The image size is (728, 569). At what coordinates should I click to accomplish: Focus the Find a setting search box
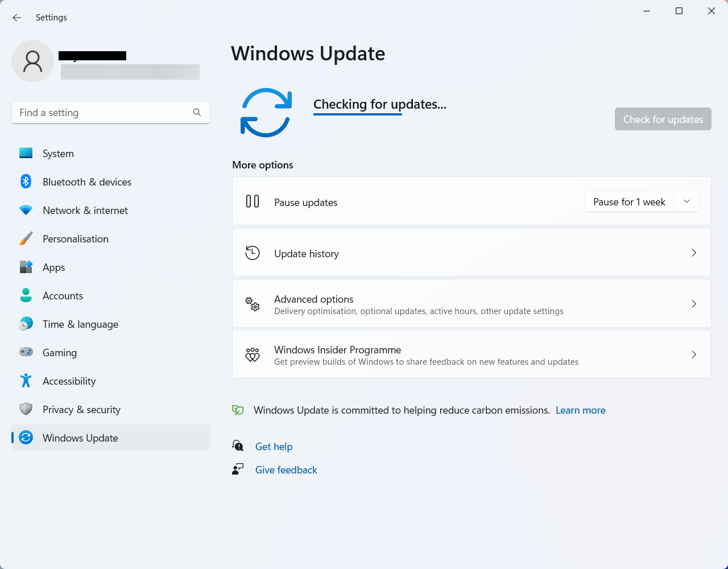coord(111,113)
